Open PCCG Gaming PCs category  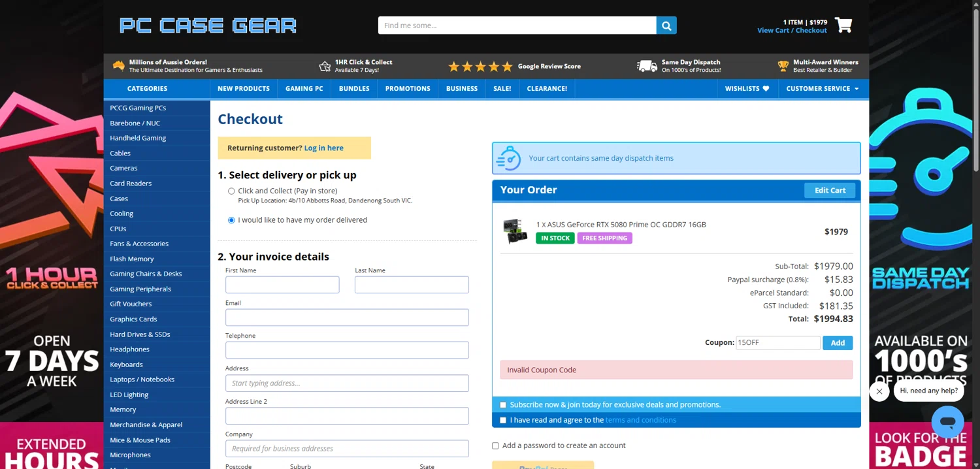click(157, 108)
